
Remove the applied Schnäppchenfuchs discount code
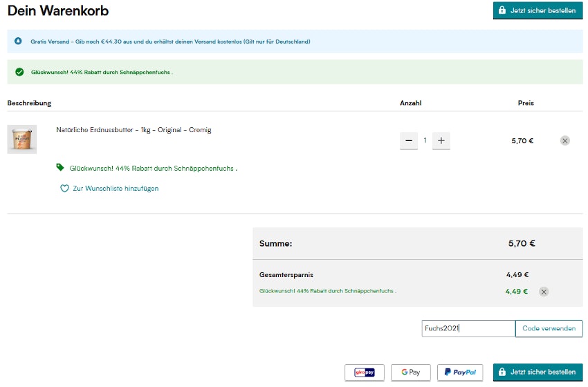tap(544, 292)
